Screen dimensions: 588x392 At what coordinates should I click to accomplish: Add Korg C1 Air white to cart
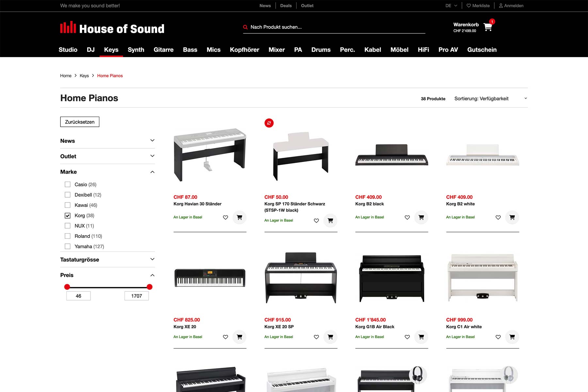pos(512,337)
